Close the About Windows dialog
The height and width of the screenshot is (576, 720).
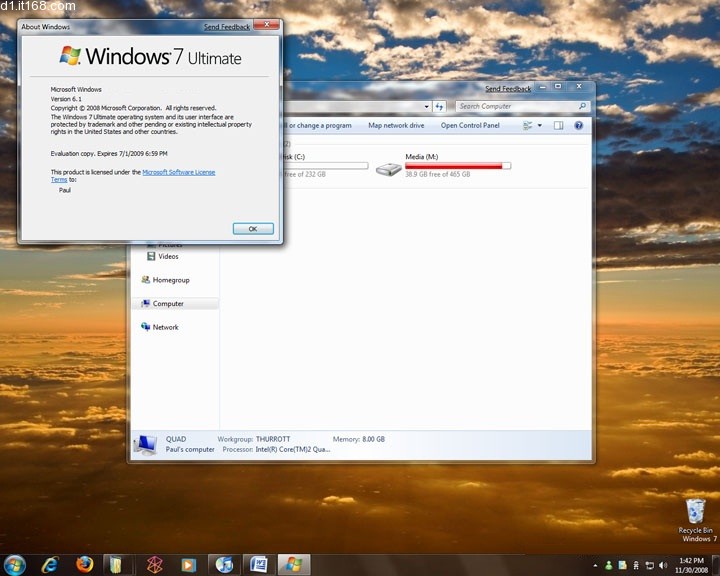coord(266,24)
